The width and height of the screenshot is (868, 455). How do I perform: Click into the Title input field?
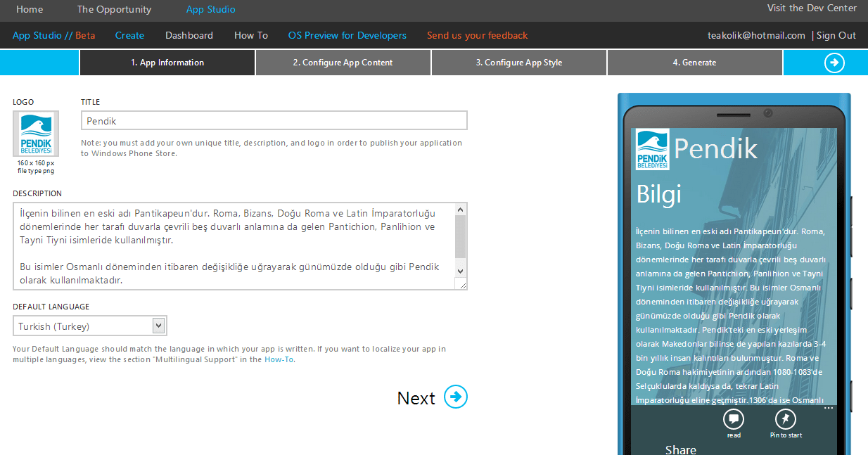pos(274,120)
